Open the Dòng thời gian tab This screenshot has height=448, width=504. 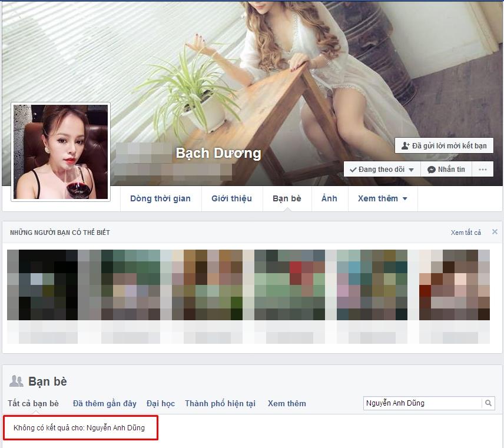(160, 198)
